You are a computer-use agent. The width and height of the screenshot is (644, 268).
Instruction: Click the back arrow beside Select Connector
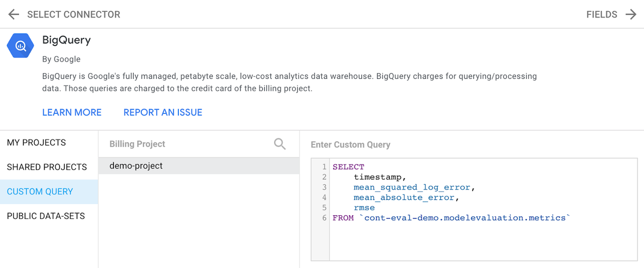(x=14, y=14)
